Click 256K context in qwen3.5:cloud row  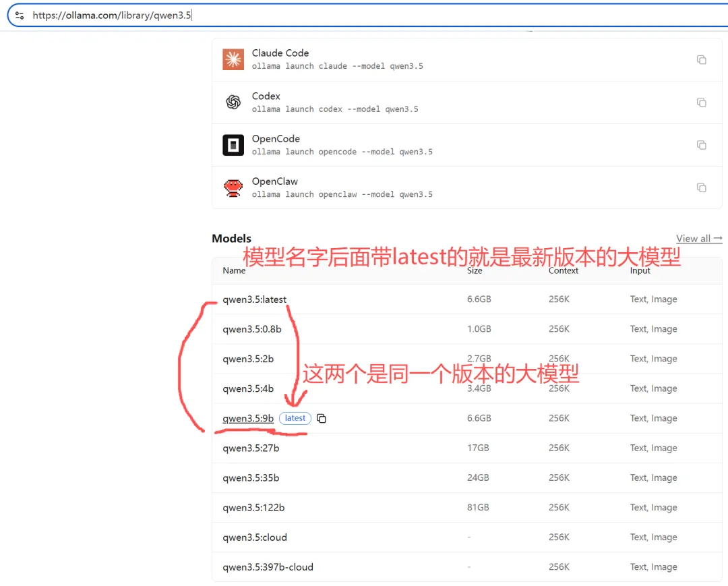[559, 537]
